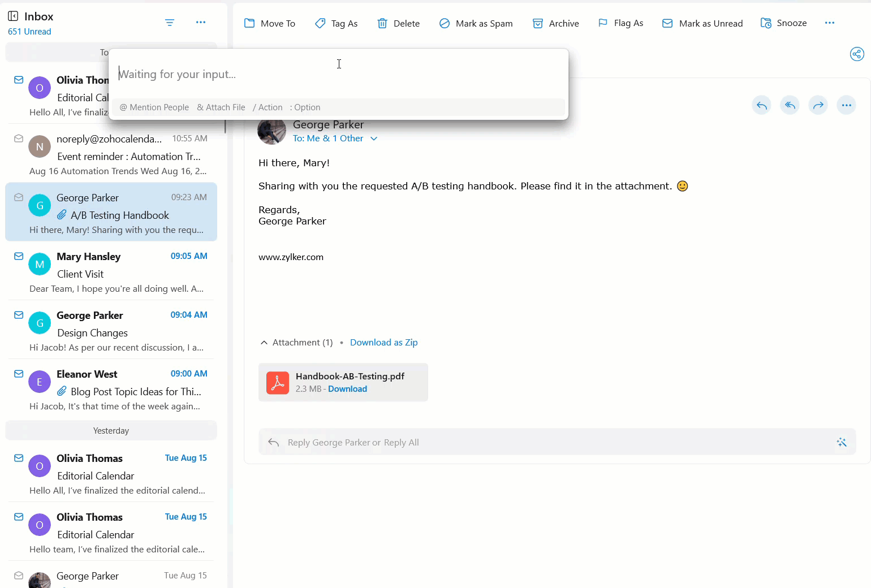Click the PDF icon of Handbook-AB-Testing.pdf

pyautogui.click(x=278, y=383)
